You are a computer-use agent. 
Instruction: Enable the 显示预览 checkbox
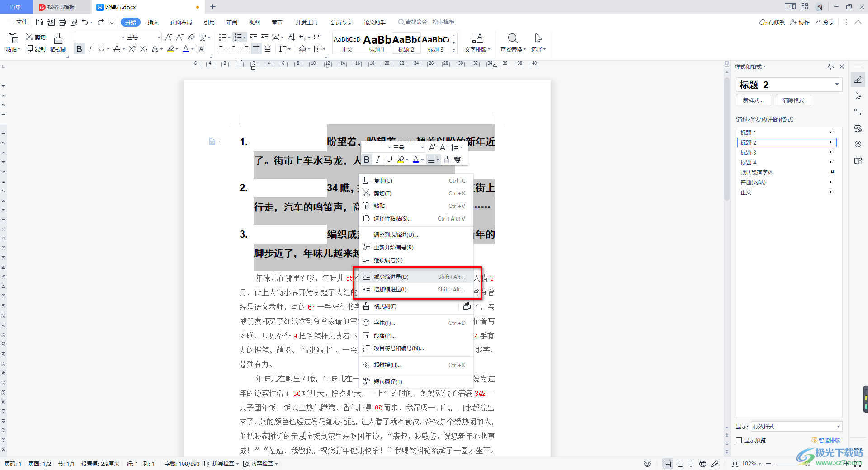pos(739,440)
